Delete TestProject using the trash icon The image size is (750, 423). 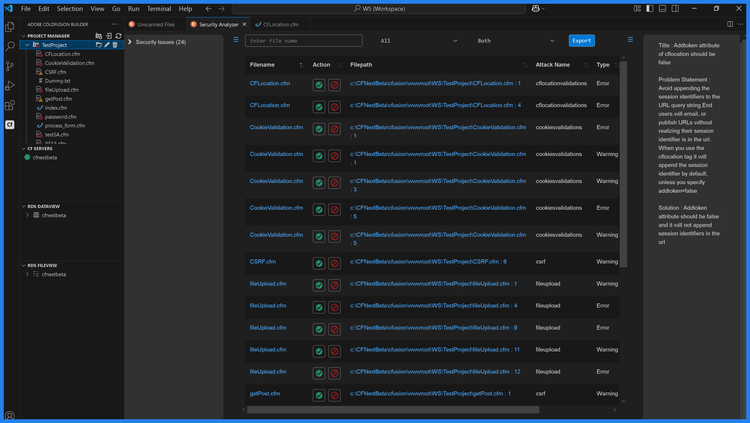pyautogui.click(x=115, y=45)
